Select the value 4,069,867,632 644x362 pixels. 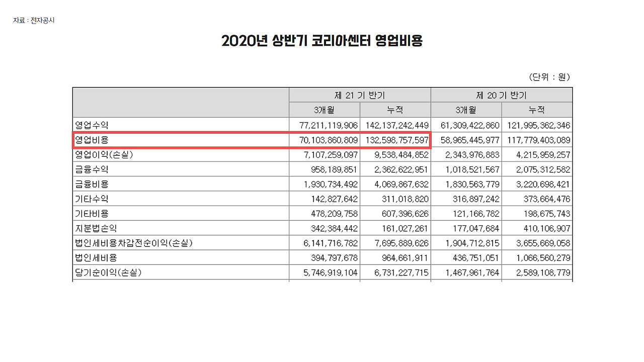click(x=401, y=185)
